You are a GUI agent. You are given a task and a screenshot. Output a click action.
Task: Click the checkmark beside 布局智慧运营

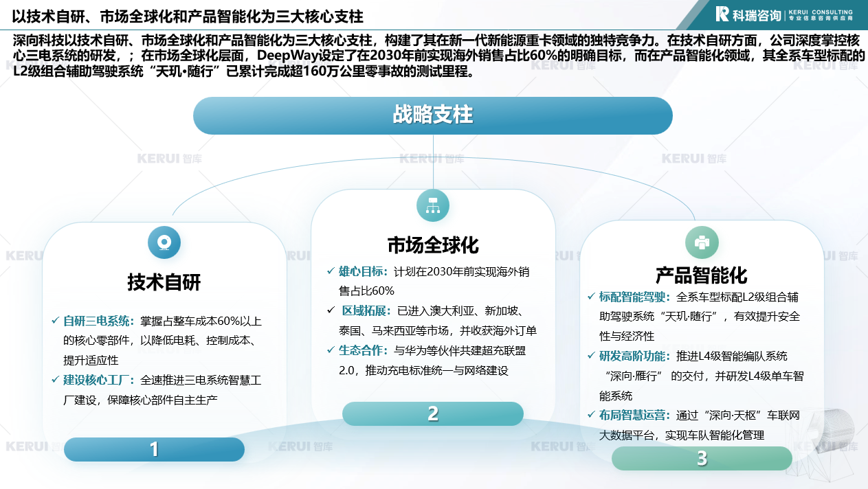coord(591,415)
